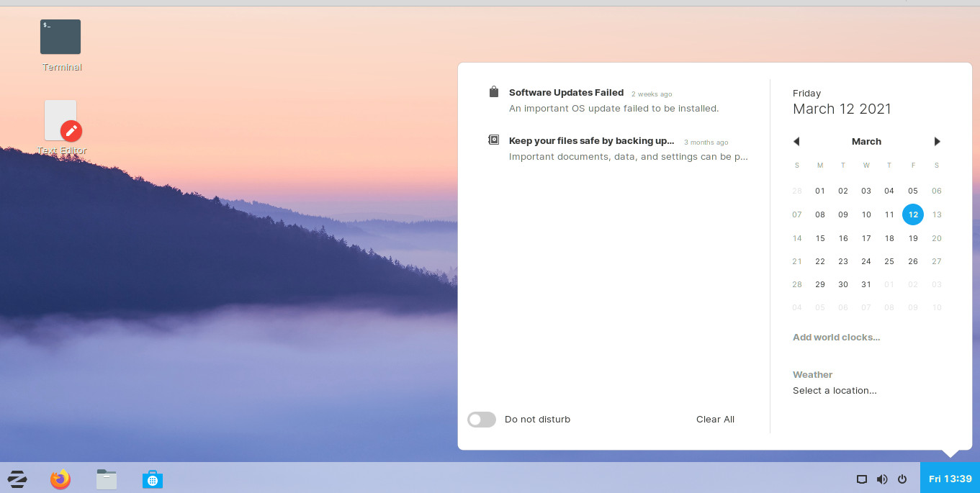The image size is (980, 493).
Task: Open the Software store taskbar icon
Action: coord(153,479)
